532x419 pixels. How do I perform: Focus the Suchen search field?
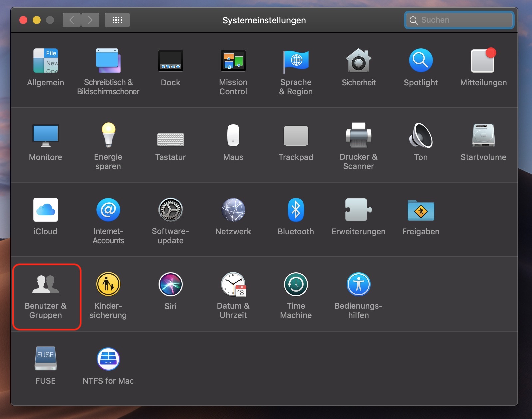(459, 20)
